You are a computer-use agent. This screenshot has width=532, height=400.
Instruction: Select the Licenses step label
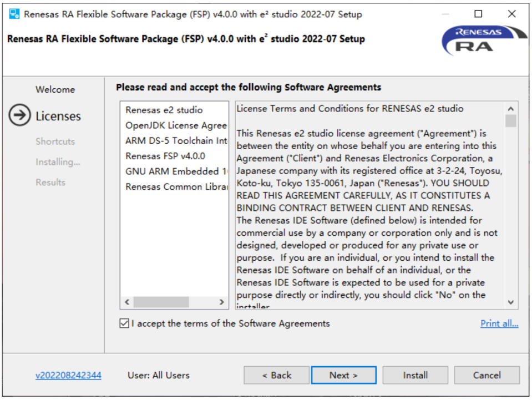tap(58, 116)
